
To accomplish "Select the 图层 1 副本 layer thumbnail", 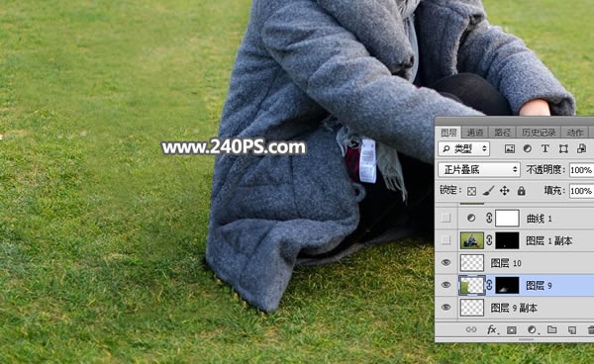I will [x=472, y=240].
